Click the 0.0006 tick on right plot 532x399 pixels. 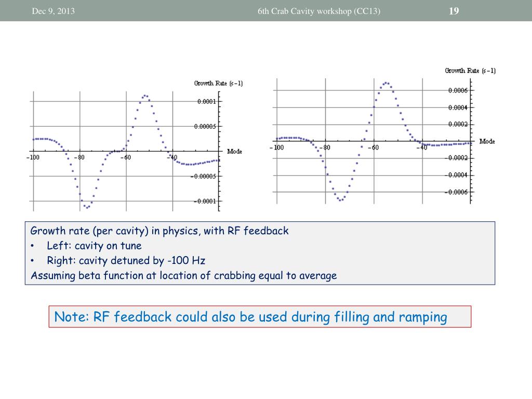point(458,90)
